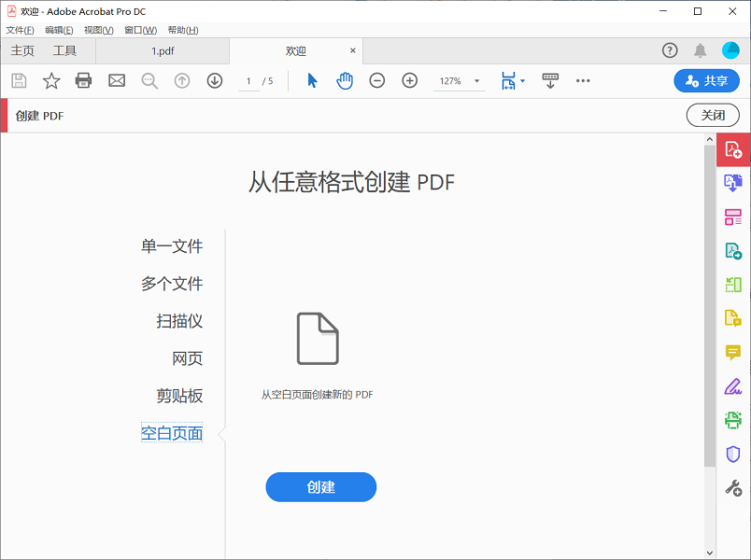Open Create PDF sidebar tool

[733, 150]
